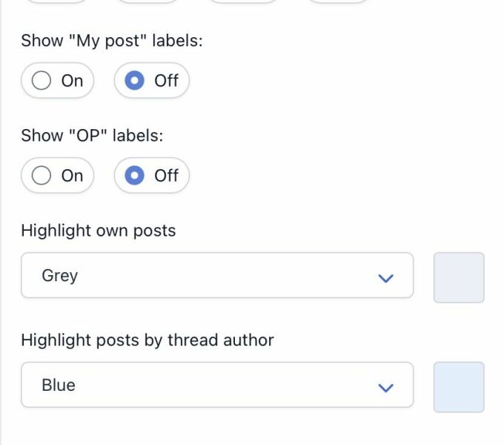The width and height of the screenshot is (504, 445).
Task: Click the "Off" text under "My post" labels
Action: 166,81
